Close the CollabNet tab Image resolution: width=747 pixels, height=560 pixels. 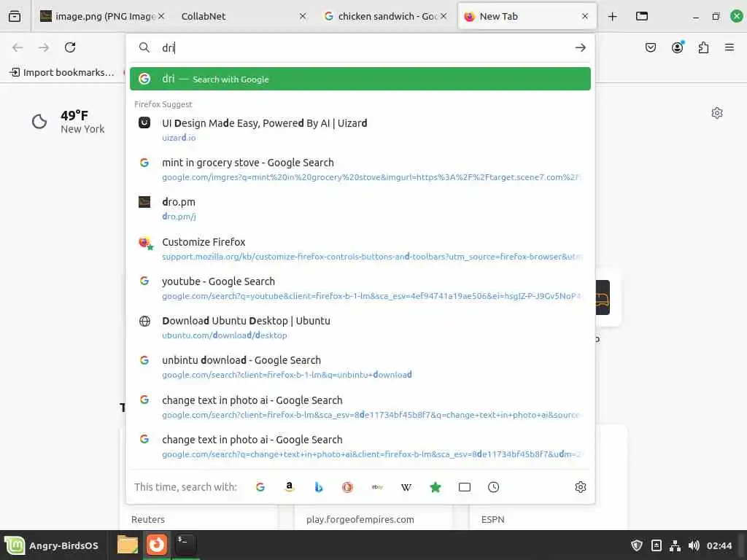(303, 16)
